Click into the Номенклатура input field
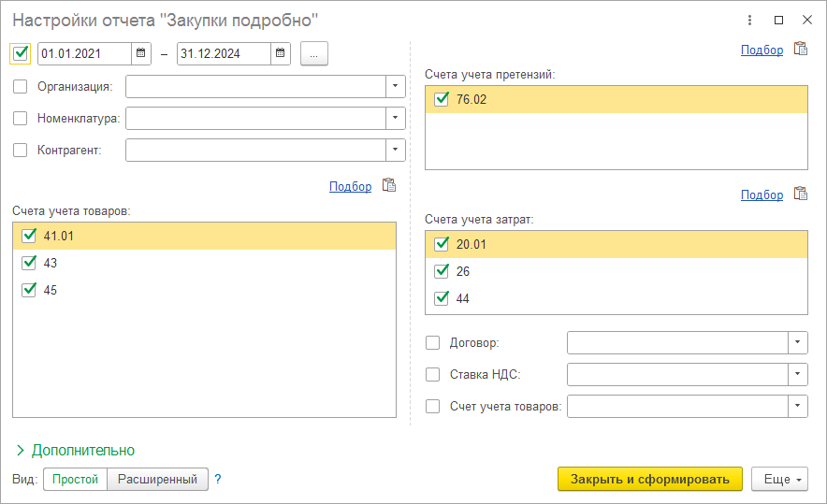The width and height of the screenshot is (827, 504). click(x=255, y=118)
